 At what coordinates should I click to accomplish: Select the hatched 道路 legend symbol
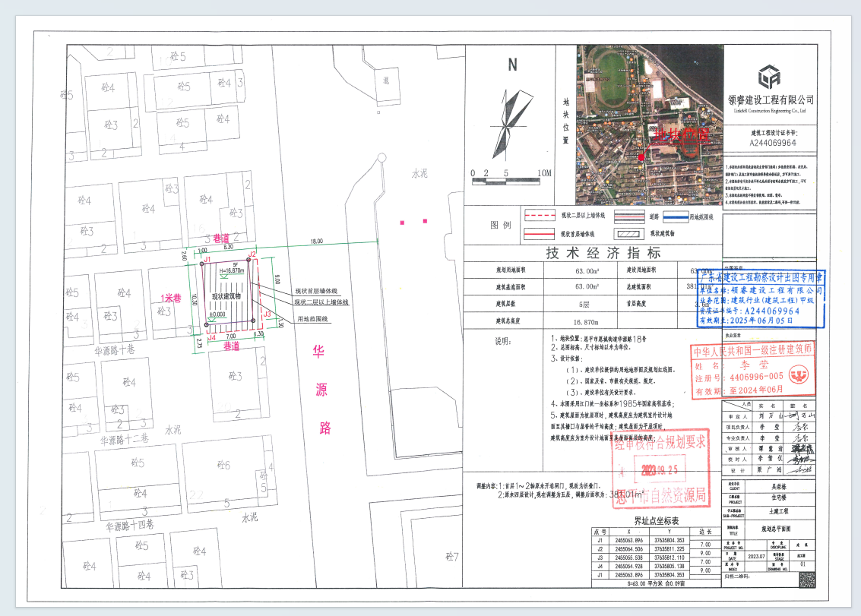coord(628,216)
